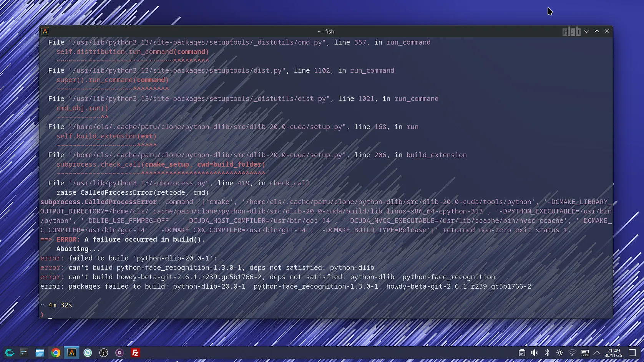644x362 pixels.
Task: Launch OBS Studio from the taskbar
Action: point(104,353)
